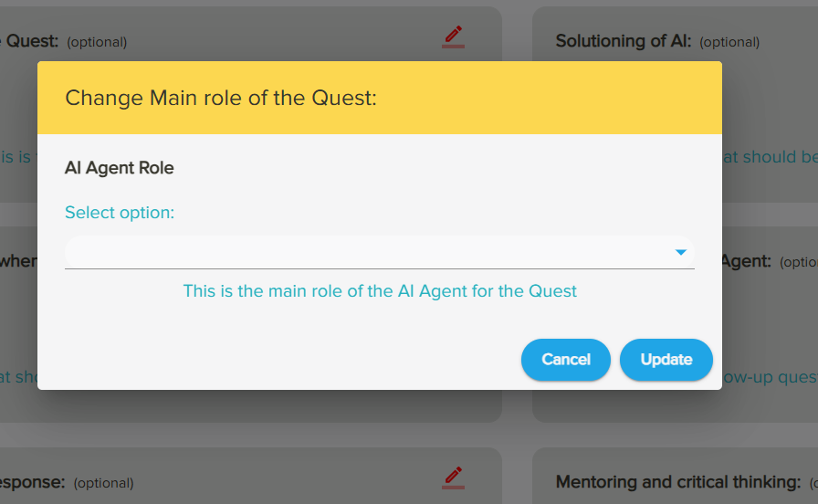Select the Mentoring and critical thinking heading
Screen dimensions: 818x504
point(677,482)
